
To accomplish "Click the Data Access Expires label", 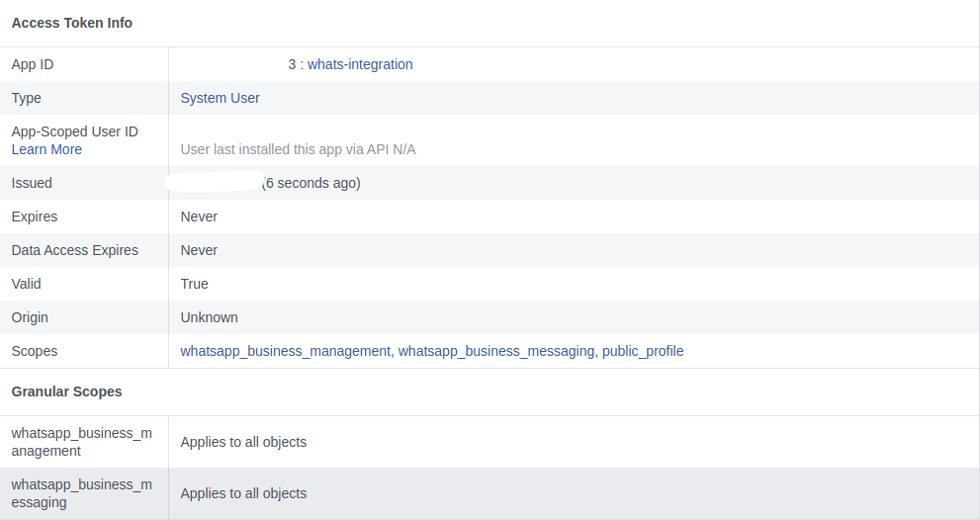I will click(x=74, y=250).
